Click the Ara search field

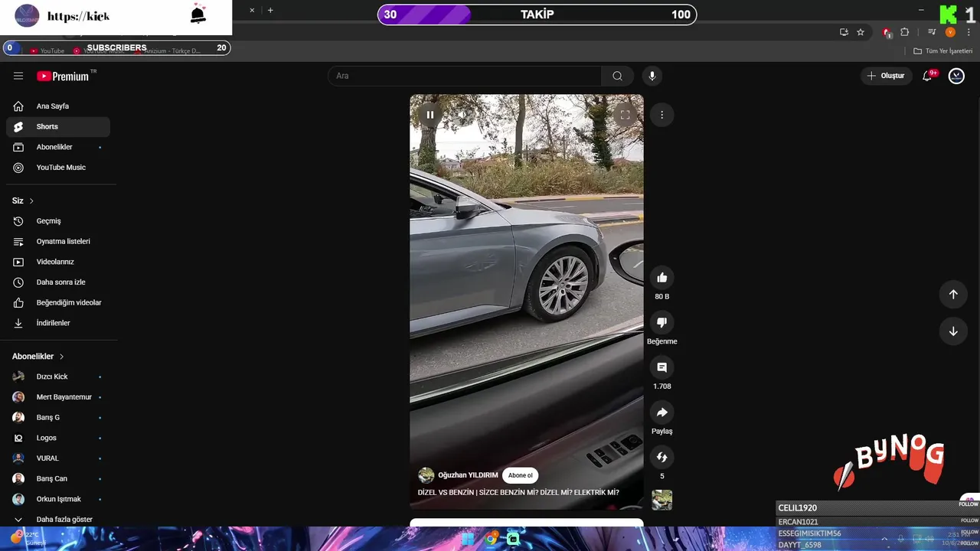[465, 76]
